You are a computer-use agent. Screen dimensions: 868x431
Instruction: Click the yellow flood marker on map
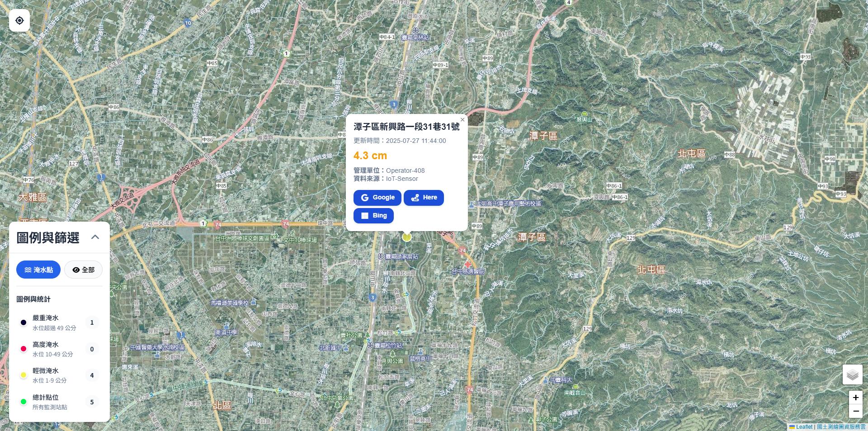[x=406, y=237]
